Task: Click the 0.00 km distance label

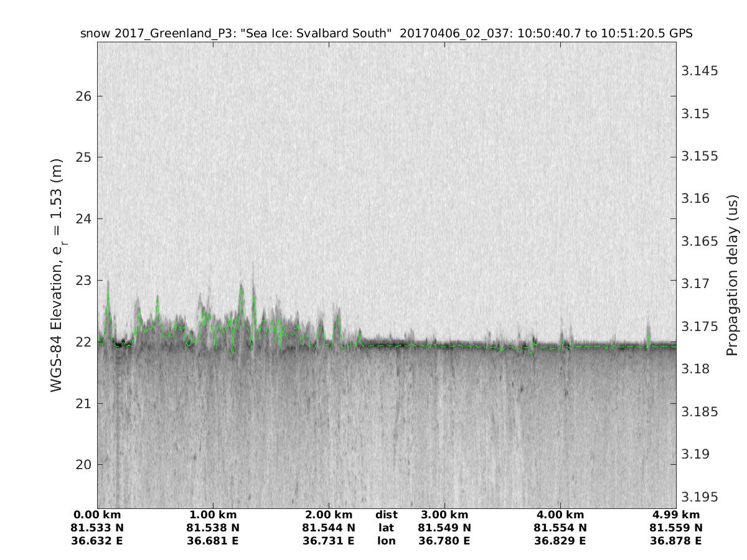Action: [x=98, y=515]
